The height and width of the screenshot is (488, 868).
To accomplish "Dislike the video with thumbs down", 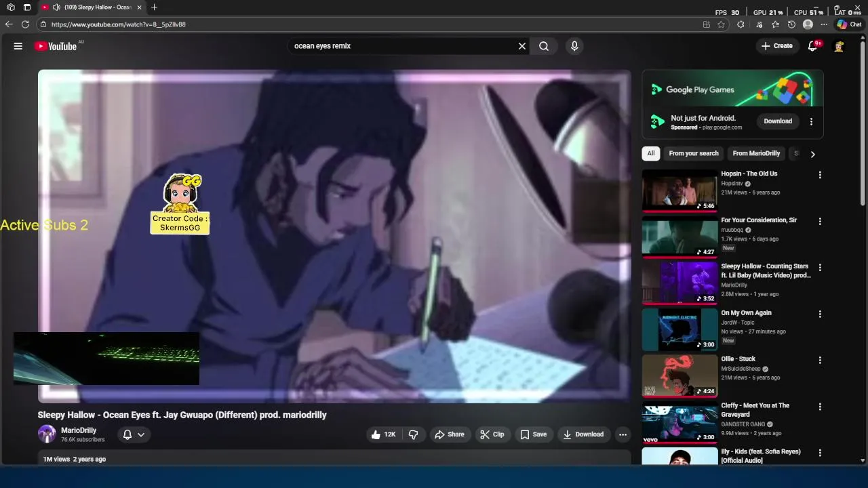I will 413,434.
